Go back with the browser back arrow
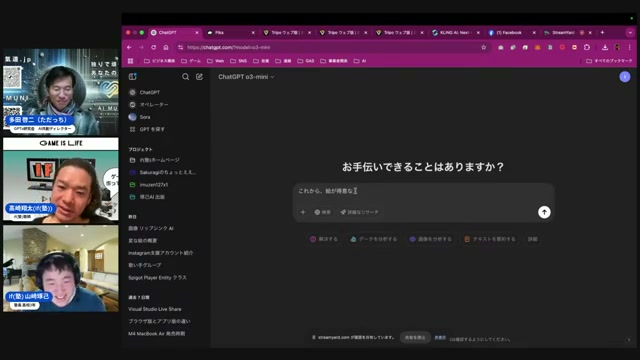The image size is (640, 360). point(129,47)
